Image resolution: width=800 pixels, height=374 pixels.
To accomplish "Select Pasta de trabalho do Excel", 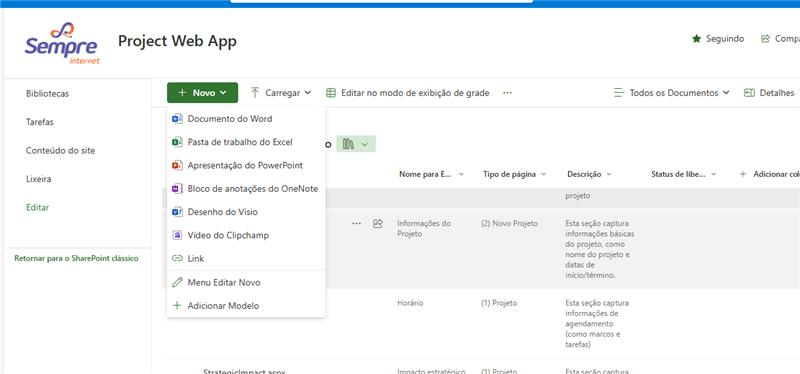I will pyautogui.click(x=246, y=142).
